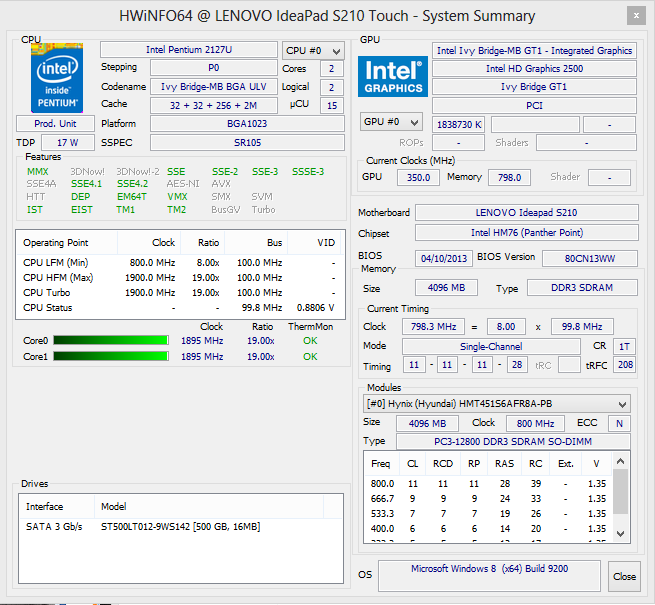Click the SSE4.2 feature label
This screenshot has width=655, height=605.
132,184
